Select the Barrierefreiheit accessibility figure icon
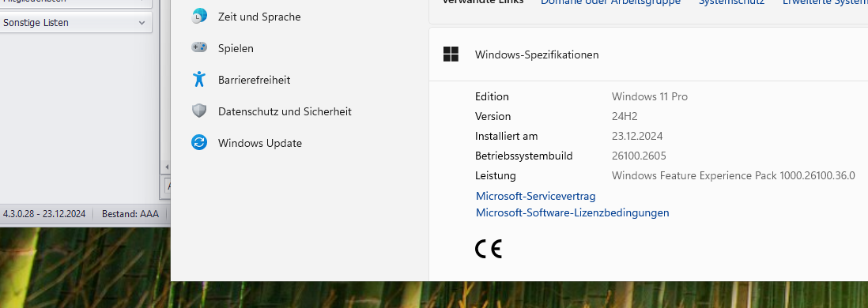Screen dimensions: 868x308 [199, 79]
